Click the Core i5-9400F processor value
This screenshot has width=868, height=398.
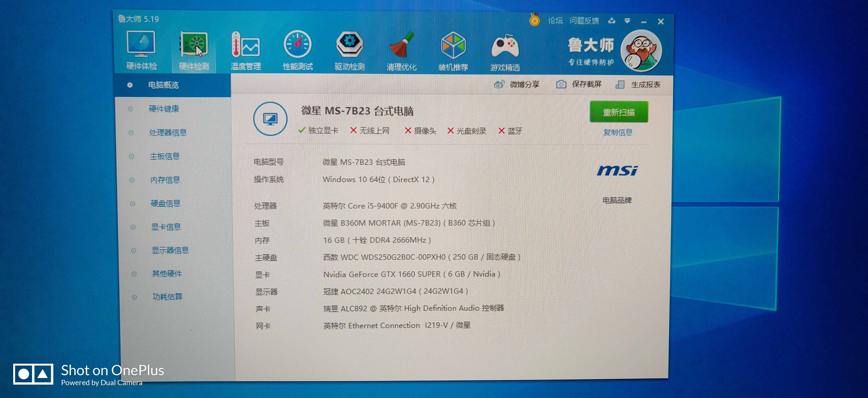pyautogui.click(x=390, y=206)
